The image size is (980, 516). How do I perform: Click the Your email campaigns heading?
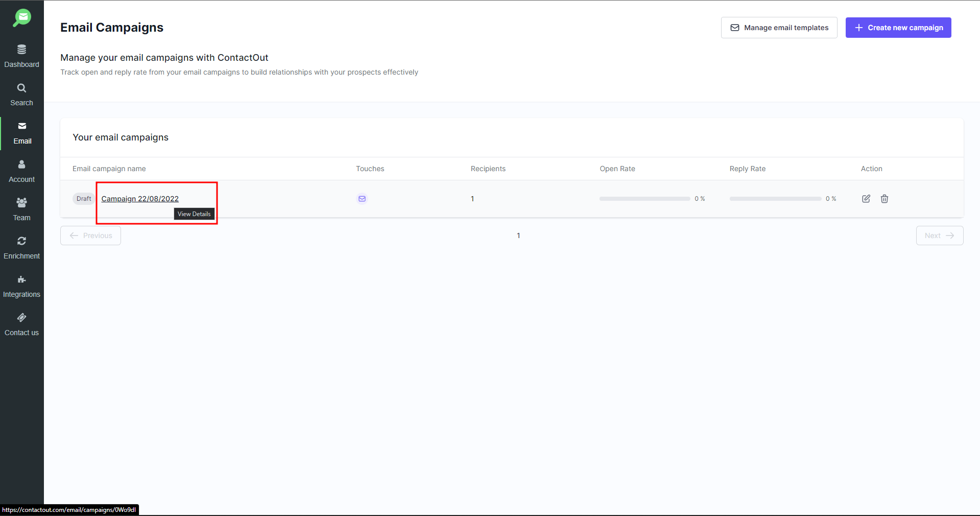click(x=121, y=137)
